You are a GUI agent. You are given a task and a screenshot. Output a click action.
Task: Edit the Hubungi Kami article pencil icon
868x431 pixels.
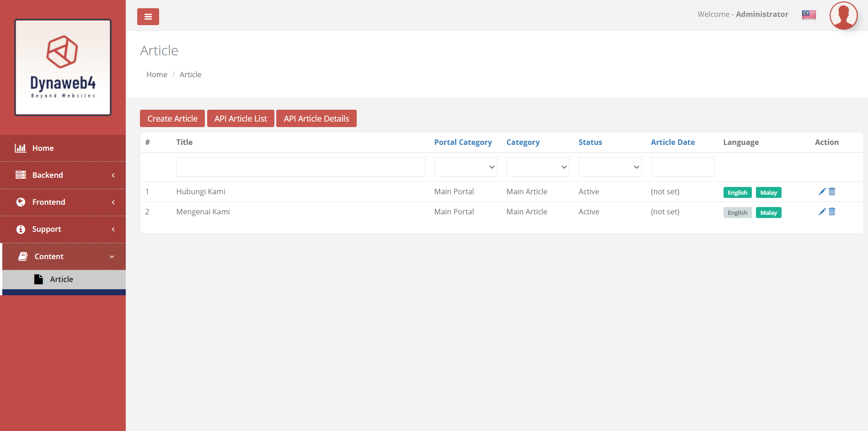click(x=822, y=192)
